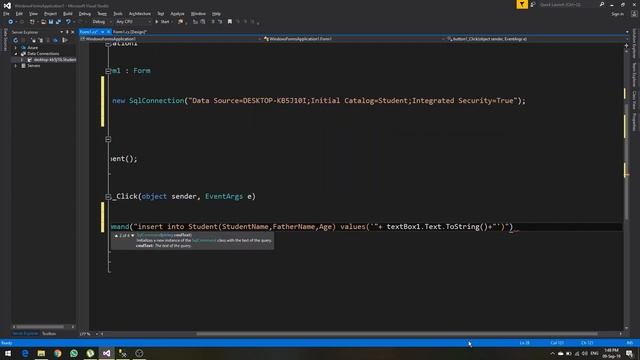
Task: Open the Any CPU platform dropdown
Action: pyautogui.click(x=133, y=22)
